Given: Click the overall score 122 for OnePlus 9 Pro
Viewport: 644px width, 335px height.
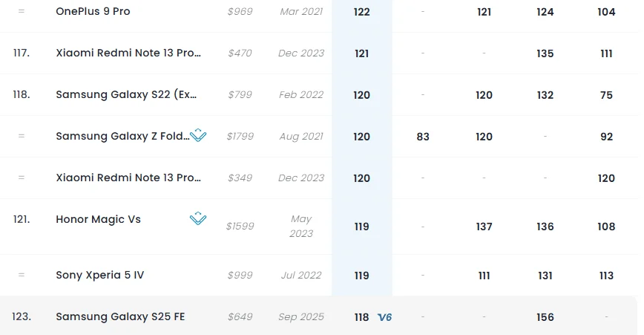Looking at the screenshot, I should tap(361, 13).
